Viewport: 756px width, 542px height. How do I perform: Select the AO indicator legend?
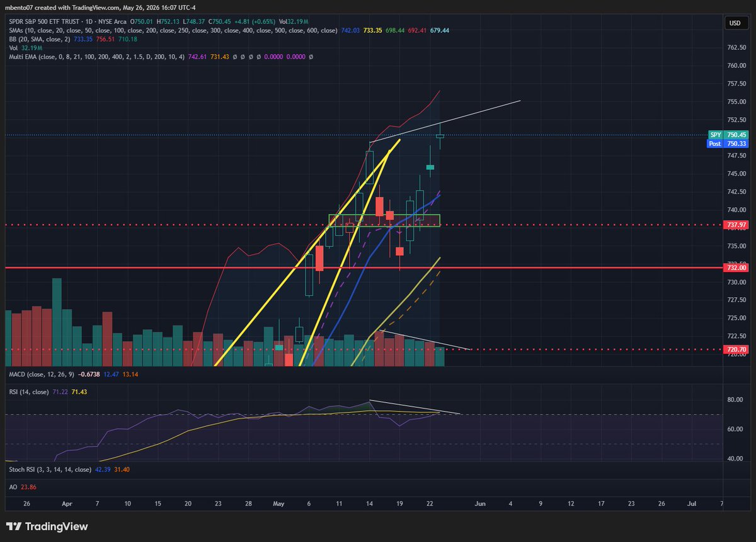tap(12, 487)
